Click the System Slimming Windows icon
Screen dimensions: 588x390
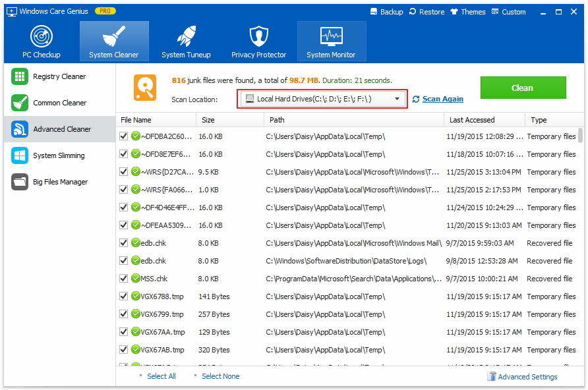20,155
